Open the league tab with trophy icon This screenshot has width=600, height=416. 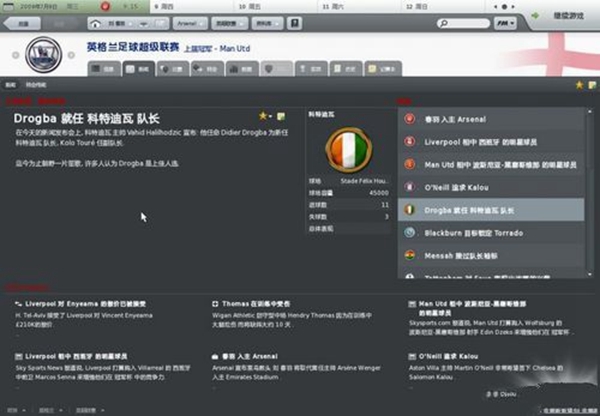point(311,69)
